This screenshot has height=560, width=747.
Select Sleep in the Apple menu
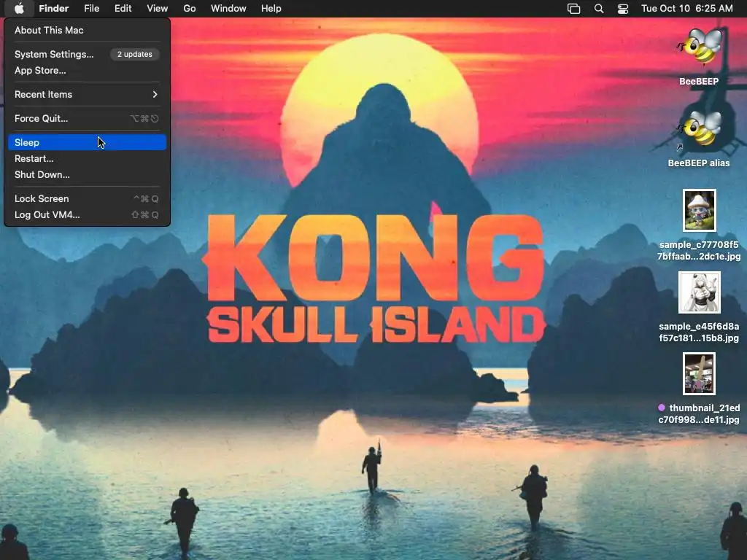pyautogui.click(x=87, y=142)
